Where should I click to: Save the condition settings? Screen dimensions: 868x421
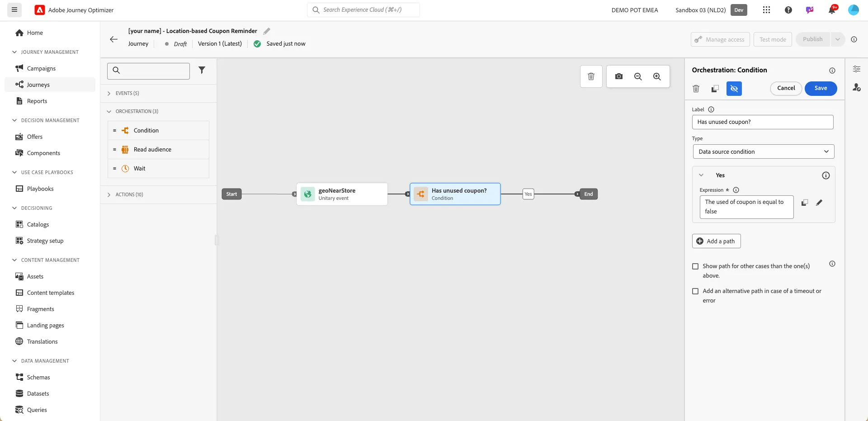click(821, 88)
